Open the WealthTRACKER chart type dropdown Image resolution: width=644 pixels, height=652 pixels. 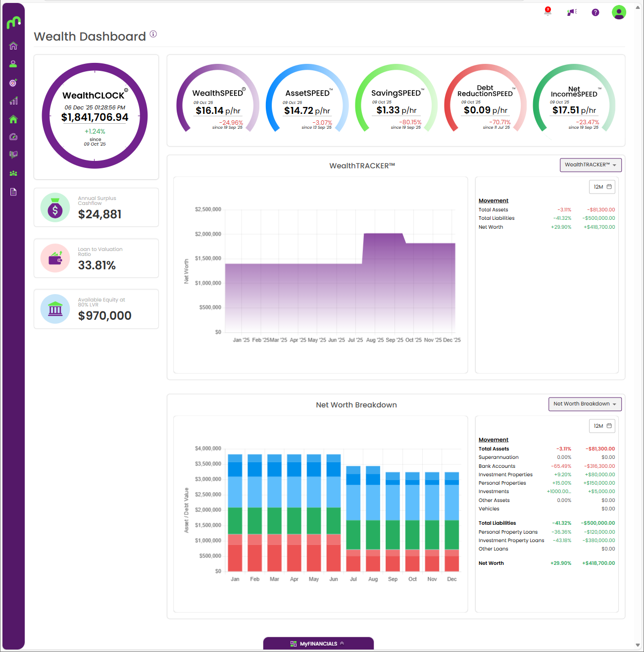tap(590, 165)
